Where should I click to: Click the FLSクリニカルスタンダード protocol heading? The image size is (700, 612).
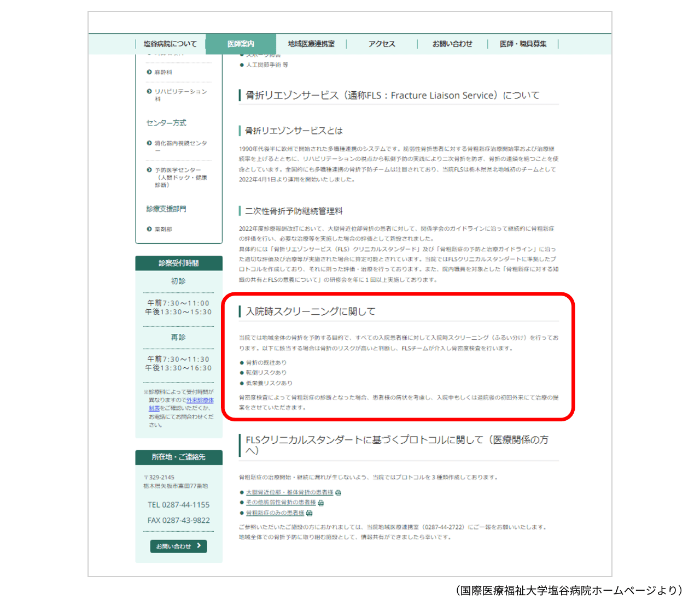pos(397,445)
